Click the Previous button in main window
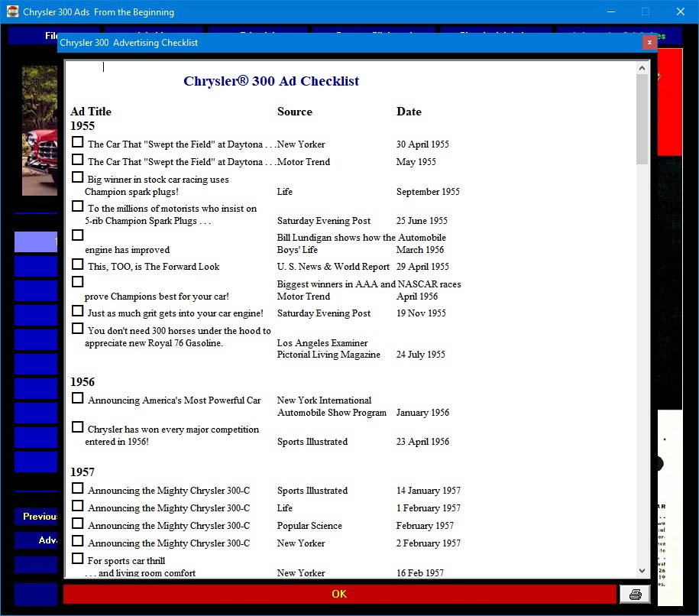The width and height of the screenshot is (699, 616). 36,517
